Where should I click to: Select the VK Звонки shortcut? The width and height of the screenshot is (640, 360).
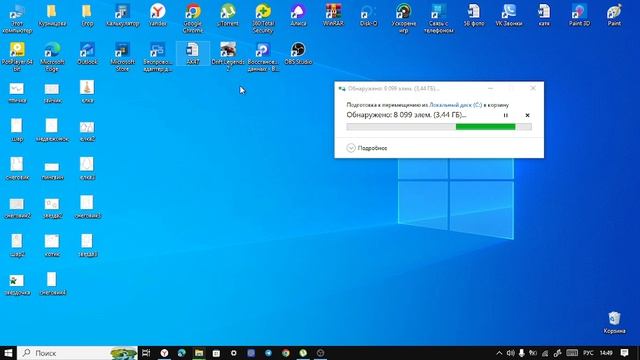[x=509, y=16]
